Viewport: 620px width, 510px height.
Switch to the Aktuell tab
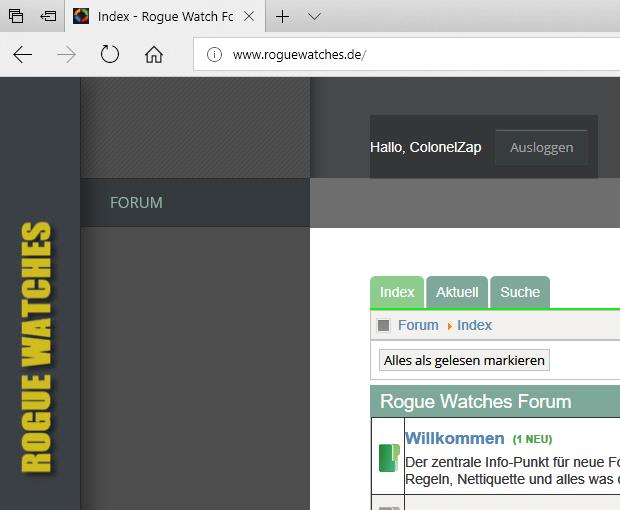click(457, 292)
